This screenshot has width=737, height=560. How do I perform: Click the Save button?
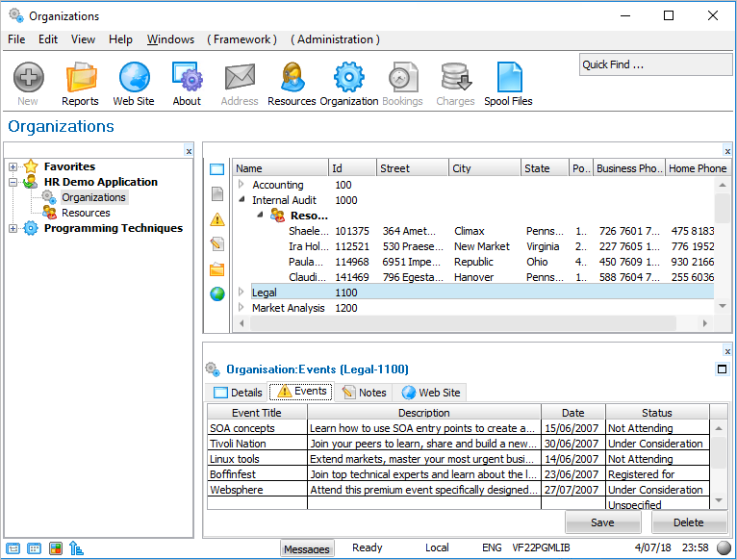click(602, 522)
